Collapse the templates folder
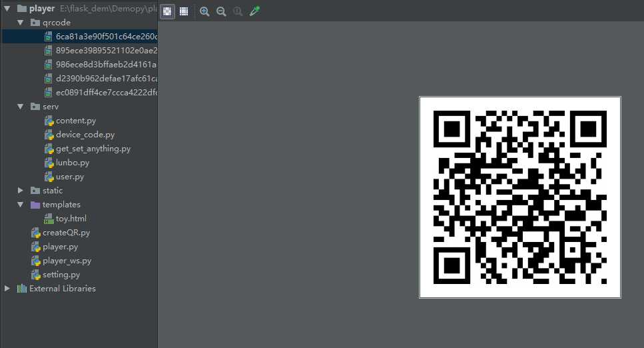 [x=20, y=205]
